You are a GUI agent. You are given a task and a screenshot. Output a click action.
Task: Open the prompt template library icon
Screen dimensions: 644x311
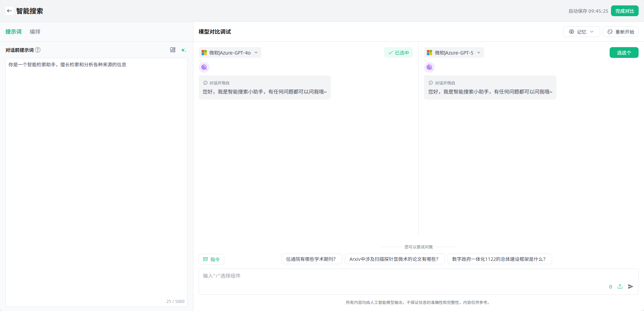pos(173,50)
